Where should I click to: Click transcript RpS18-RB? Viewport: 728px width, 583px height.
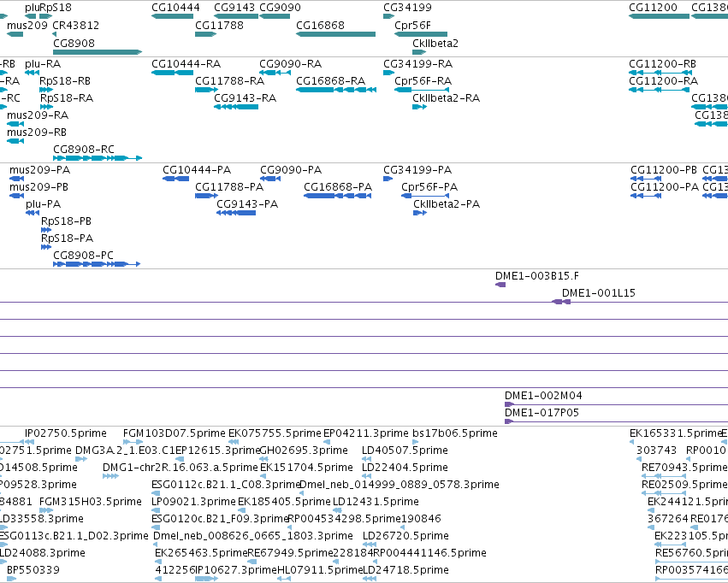[64, 80]
